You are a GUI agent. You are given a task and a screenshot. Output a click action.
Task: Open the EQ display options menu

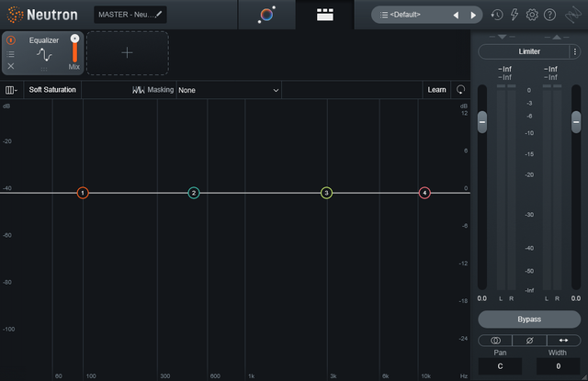[11, 90]
